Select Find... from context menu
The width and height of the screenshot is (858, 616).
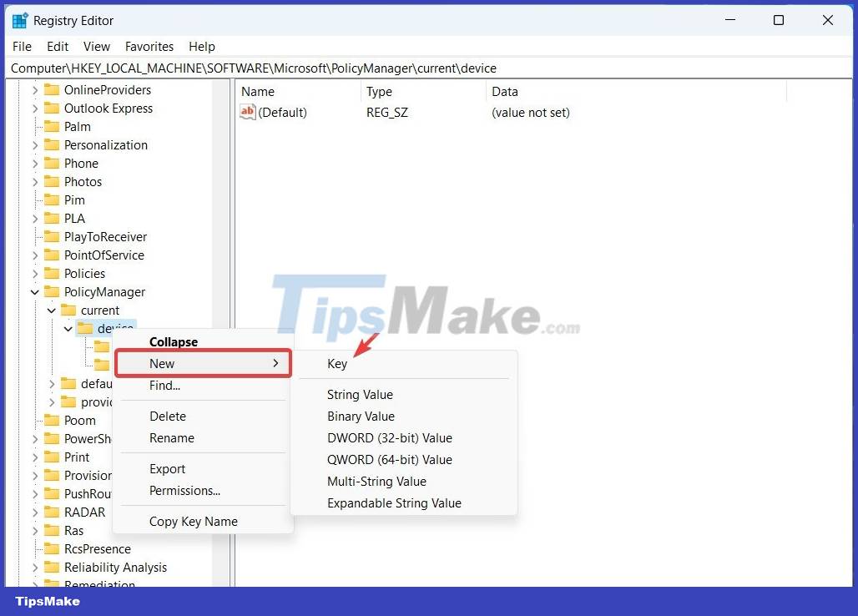point(203,386)
